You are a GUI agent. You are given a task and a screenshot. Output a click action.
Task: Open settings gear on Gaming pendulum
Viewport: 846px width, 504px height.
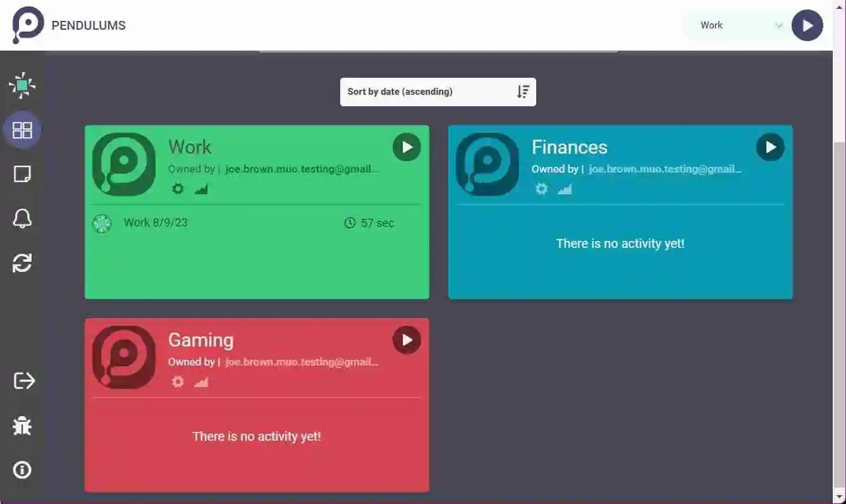point(178,381)
